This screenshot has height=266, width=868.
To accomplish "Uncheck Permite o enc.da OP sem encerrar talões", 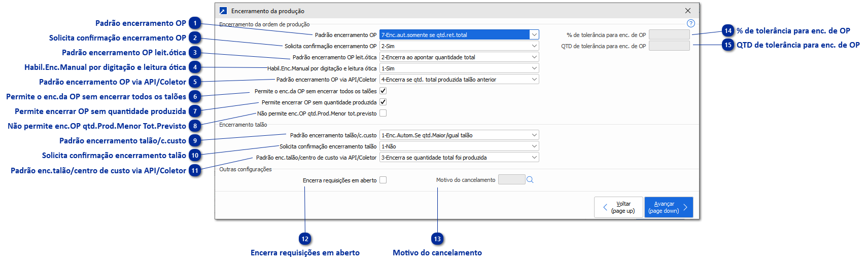I will tap(383, 91).
